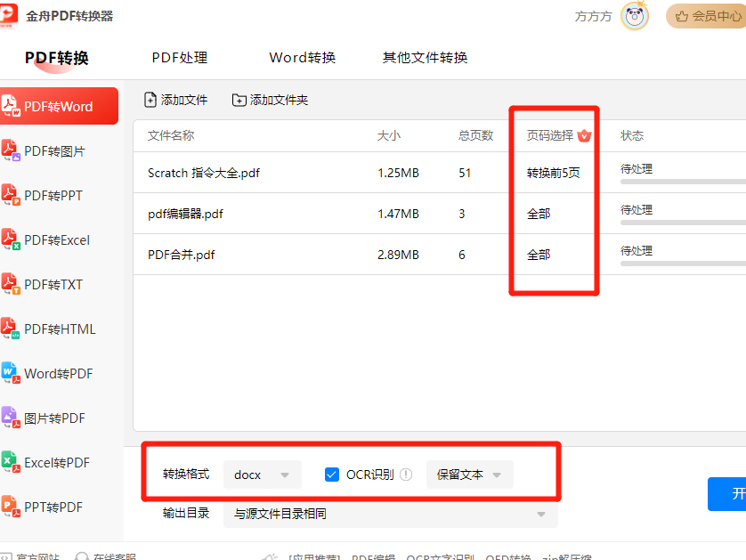The width and height of the screenshot is (746, 560).
Task: Click the 金舟PDF转换器 app logo
Action: 8,15
